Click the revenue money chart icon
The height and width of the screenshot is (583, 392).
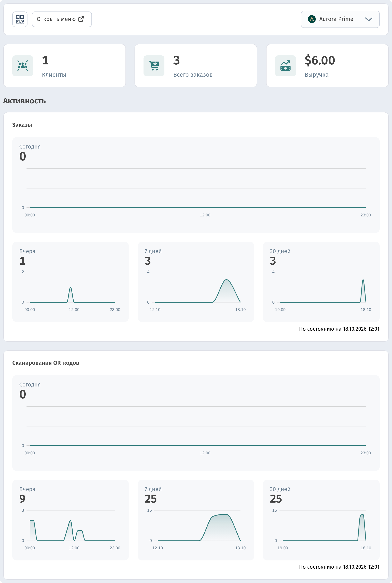click(286, 65)
